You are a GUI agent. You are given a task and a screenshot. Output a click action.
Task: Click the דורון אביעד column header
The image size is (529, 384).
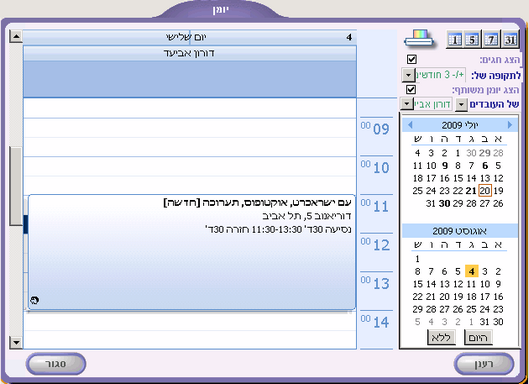click(x=190, y=53)
